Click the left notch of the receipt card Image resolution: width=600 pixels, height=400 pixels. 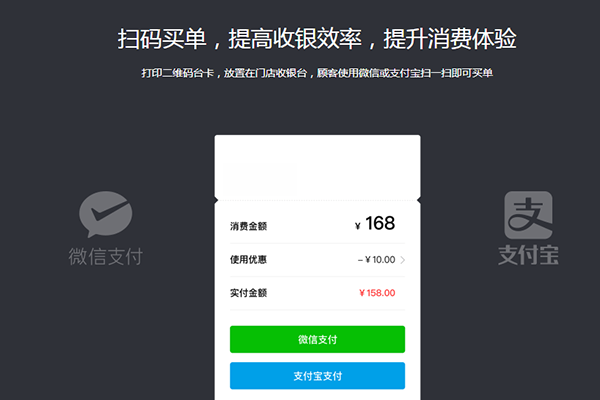coord(216,200)
